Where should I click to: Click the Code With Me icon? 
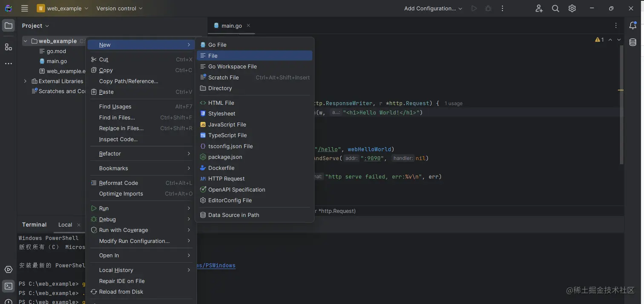coord(539,8)
